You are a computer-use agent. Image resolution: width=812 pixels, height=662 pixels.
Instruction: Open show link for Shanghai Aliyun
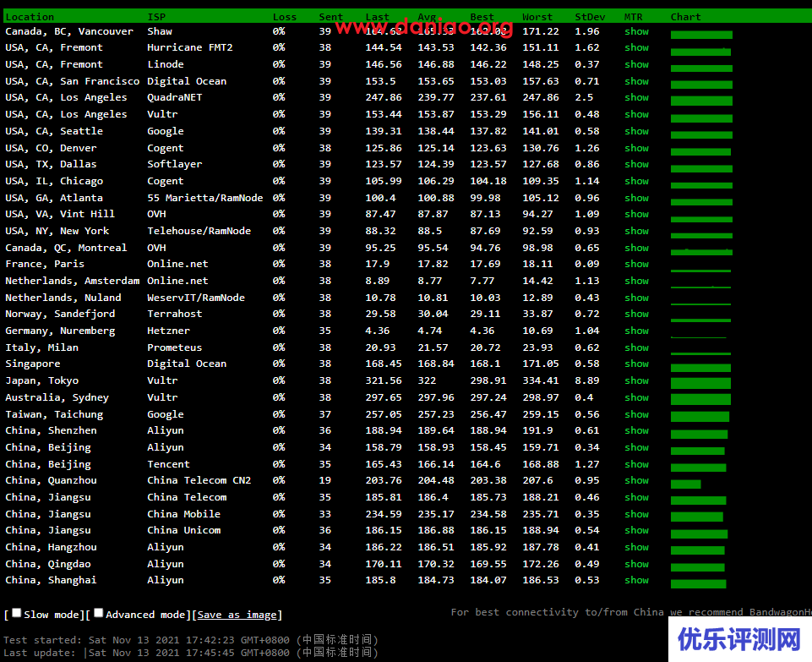coord(636,580)
